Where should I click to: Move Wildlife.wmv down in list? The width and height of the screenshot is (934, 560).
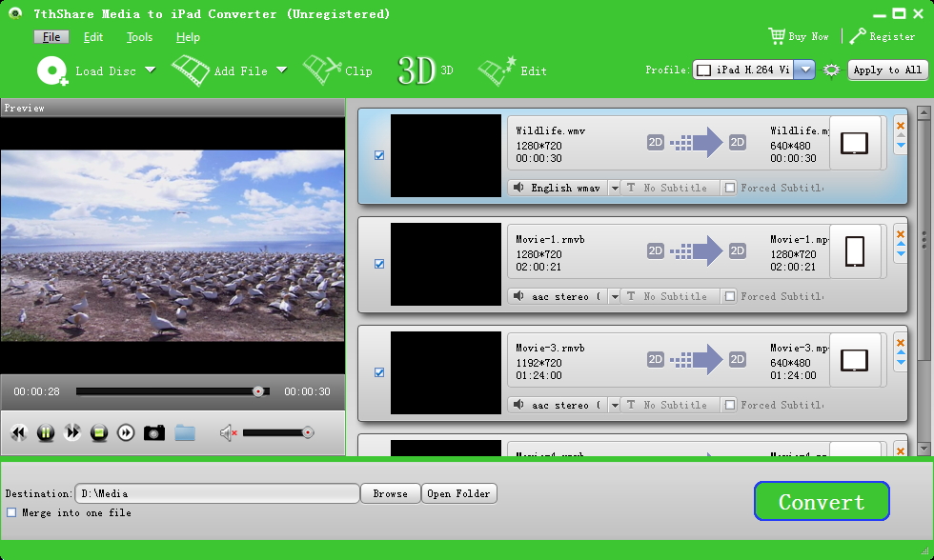(901, 145)
